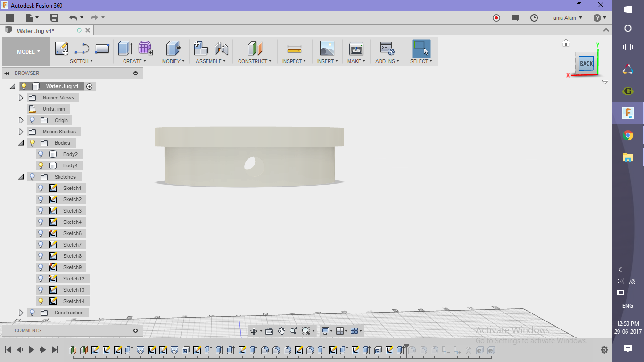This screenshot has width=644, height=362.
Task: Toggle visibility of Body2
Action: (41, 154)
